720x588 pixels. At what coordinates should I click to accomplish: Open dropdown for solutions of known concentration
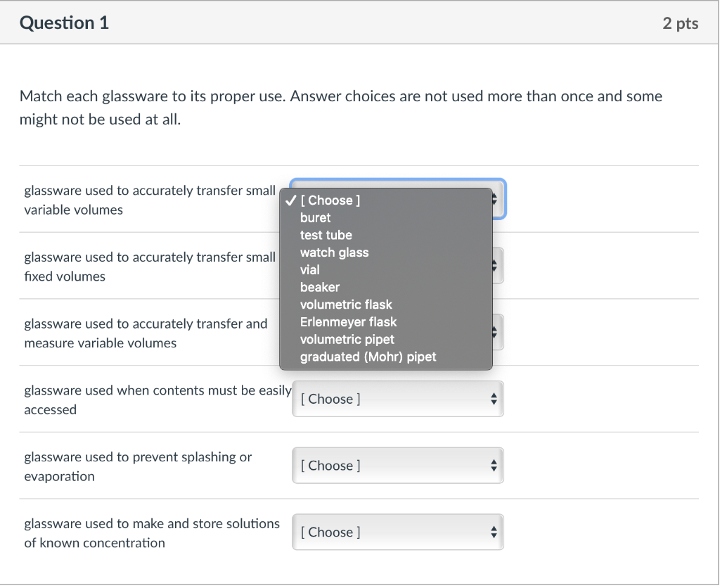[x=398, y=532]
